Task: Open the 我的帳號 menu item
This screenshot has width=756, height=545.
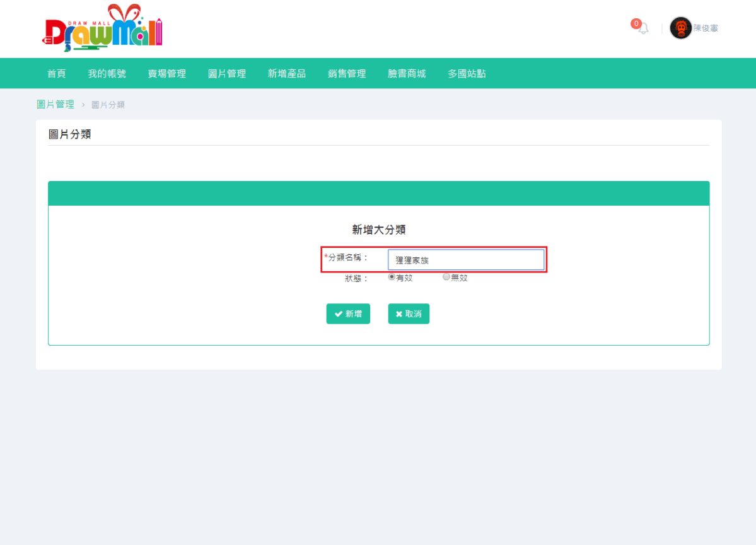Action: [107, 73]
